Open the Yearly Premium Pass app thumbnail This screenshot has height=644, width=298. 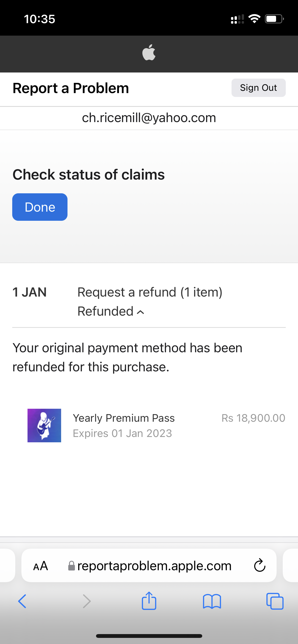click(x=44, y=426)
